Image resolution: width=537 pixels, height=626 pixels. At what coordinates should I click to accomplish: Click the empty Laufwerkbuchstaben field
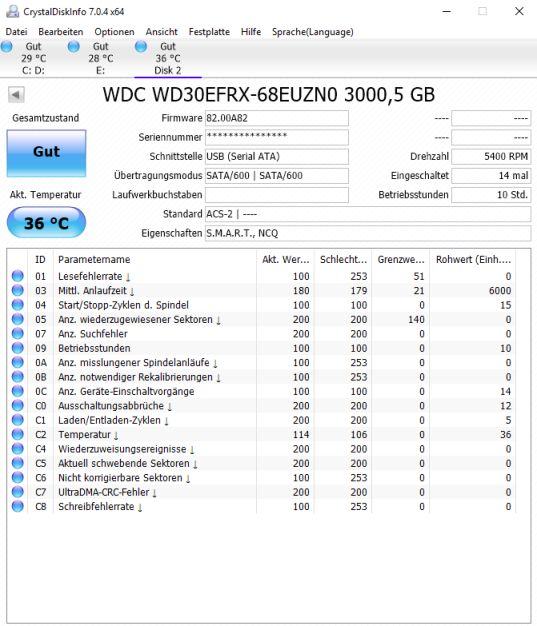coord(277,195)
